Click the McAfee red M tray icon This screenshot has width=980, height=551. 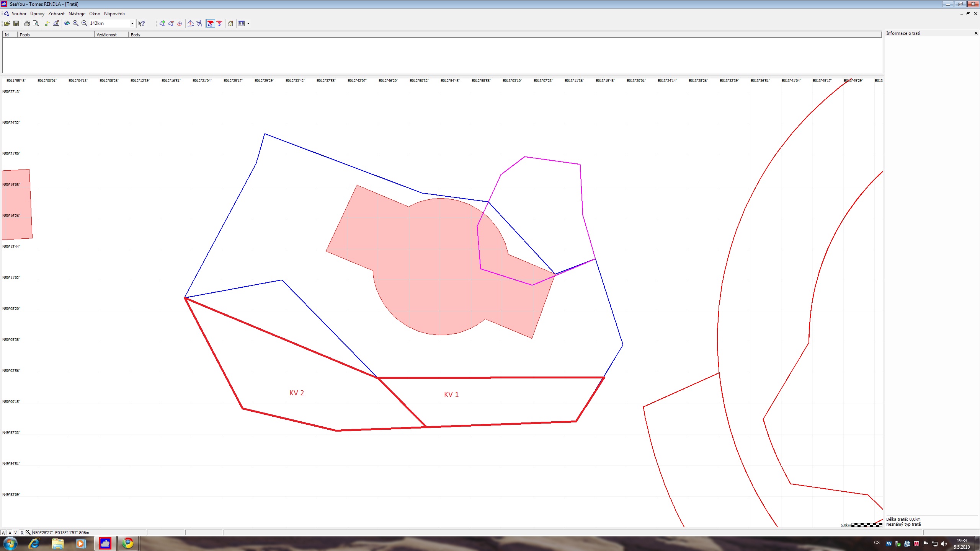pyautogui.click(x=916, y=544)
